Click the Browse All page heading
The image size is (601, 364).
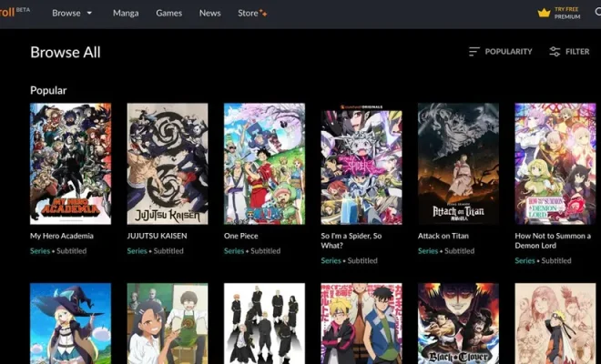click(x=66, y=52)
